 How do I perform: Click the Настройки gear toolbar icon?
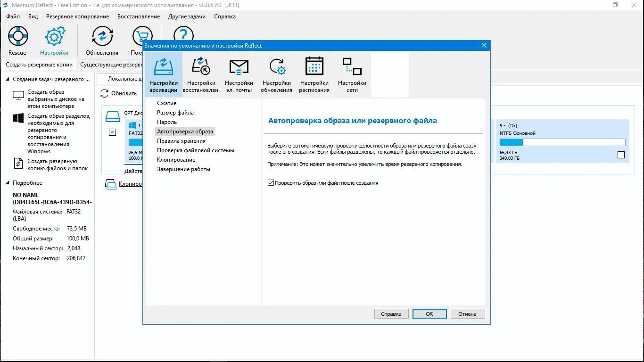54,37
